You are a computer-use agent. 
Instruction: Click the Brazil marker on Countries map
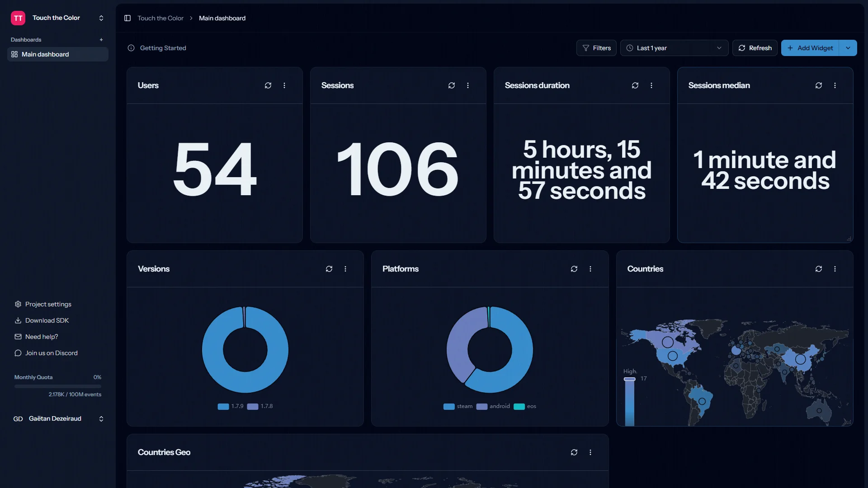click(x=702, y=401)
